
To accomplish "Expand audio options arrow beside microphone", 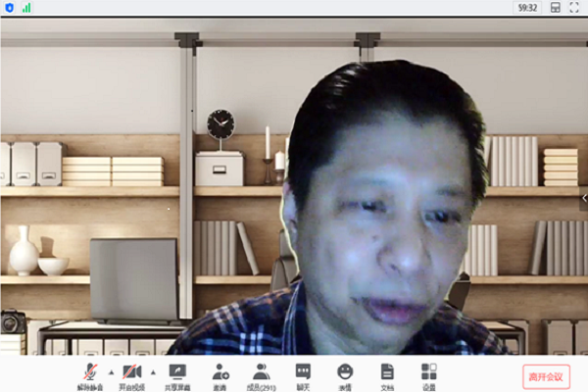I will click(x=109, y=373).
